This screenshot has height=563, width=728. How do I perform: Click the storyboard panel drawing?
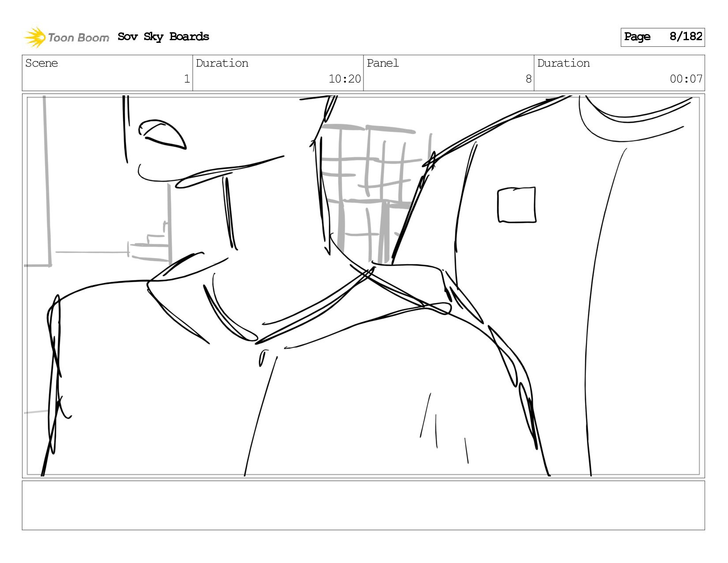click(364, 286)
